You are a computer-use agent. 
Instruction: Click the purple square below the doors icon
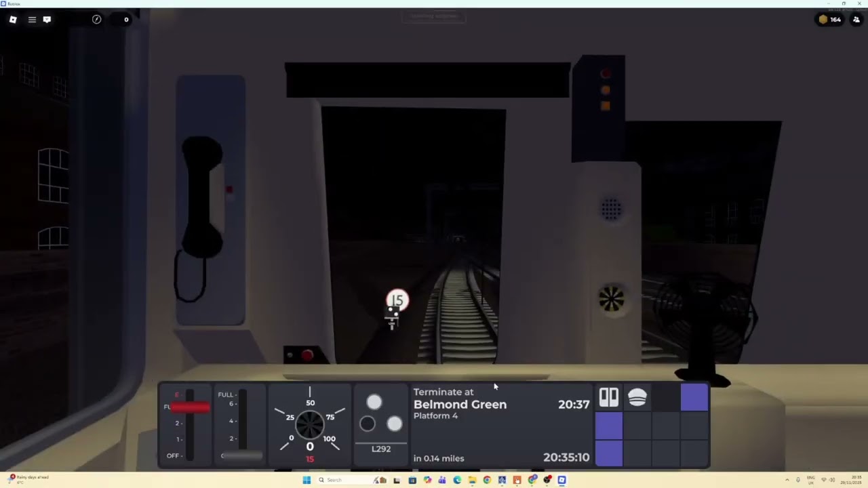[x=609, y=426]
